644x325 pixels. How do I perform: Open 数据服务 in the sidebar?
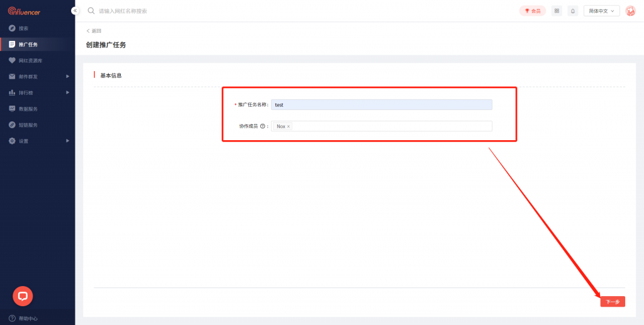[28, 109]
